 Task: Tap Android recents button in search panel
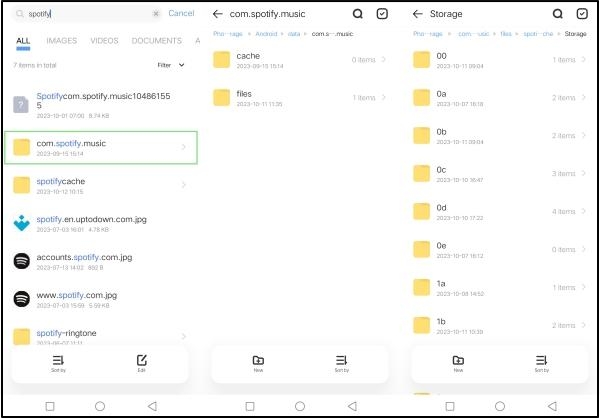(50, 406)
